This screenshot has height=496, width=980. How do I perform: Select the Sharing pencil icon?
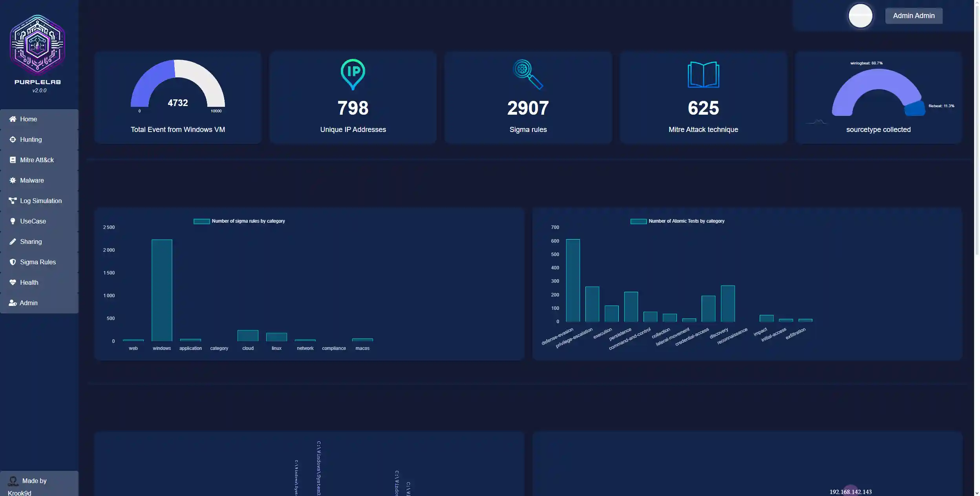coord(13,242)
